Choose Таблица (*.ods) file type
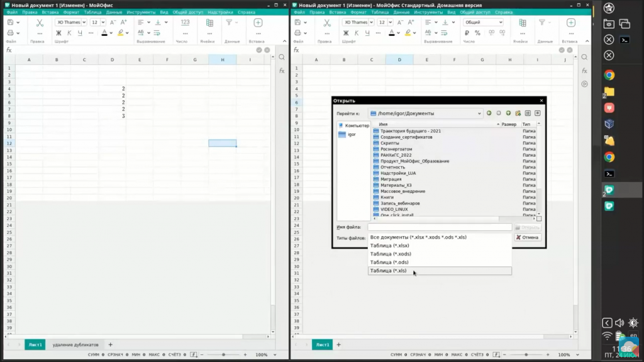 [x=440, y=262]
